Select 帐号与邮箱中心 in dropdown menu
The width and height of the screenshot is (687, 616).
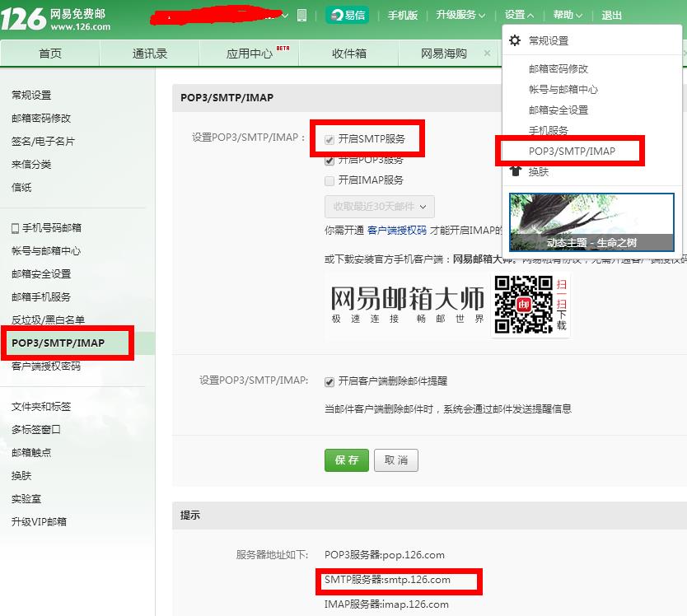point(563,90)
